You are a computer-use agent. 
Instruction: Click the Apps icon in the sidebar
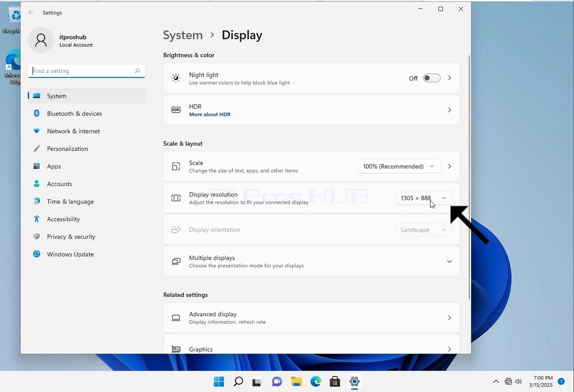click(x=36, y=167)
